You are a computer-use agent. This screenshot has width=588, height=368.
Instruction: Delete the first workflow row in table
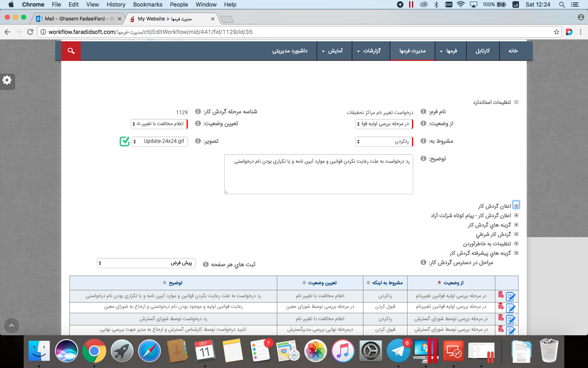pos(501,295)
